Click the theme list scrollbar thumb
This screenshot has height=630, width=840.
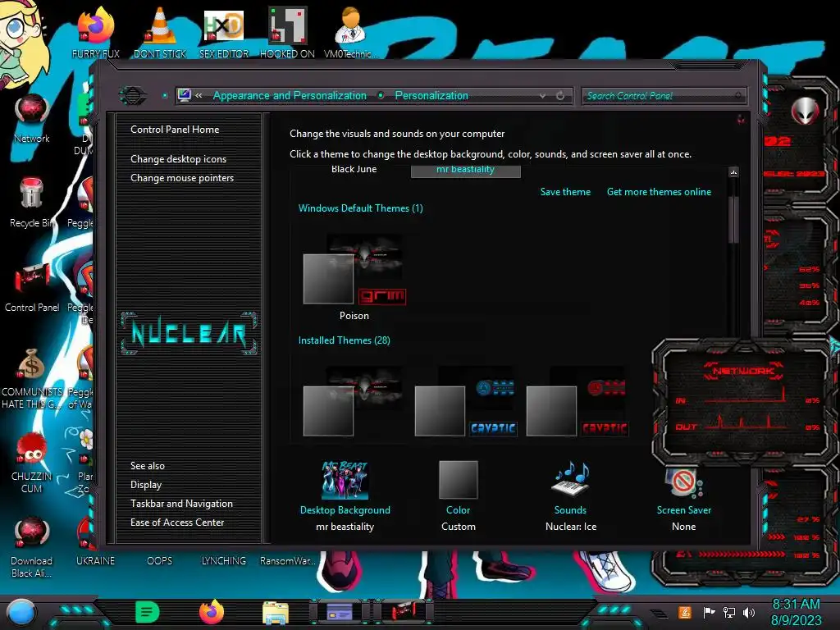click(x=733, y=220)
